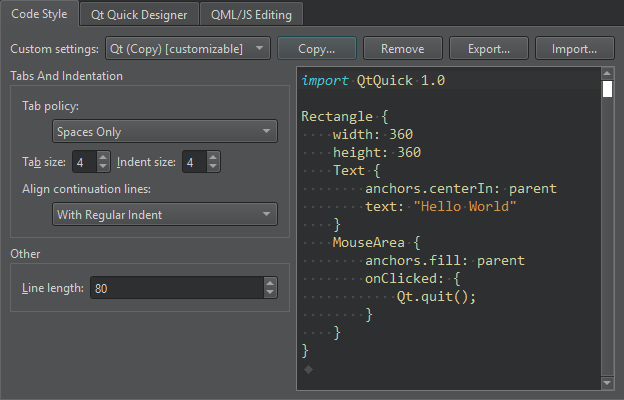Viewport: 624px width, 400px height.
Task: Expand the Tab policy combo box
Action: point(164,131)
